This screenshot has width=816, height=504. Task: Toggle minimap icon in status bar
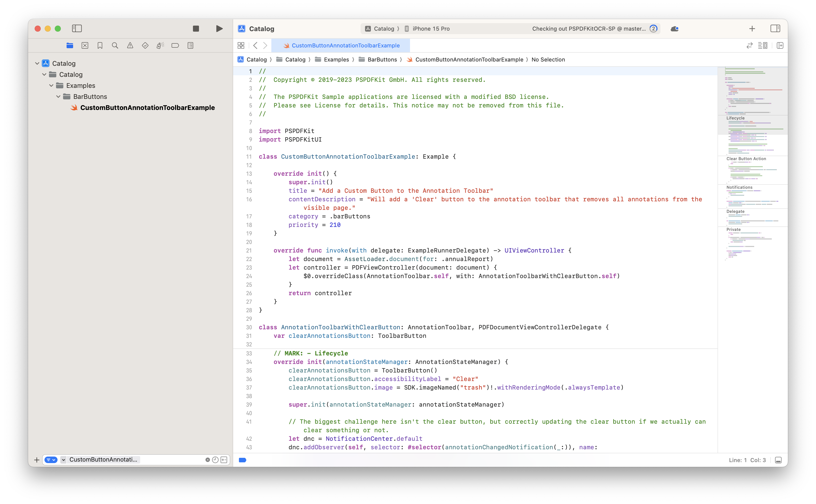763,45
